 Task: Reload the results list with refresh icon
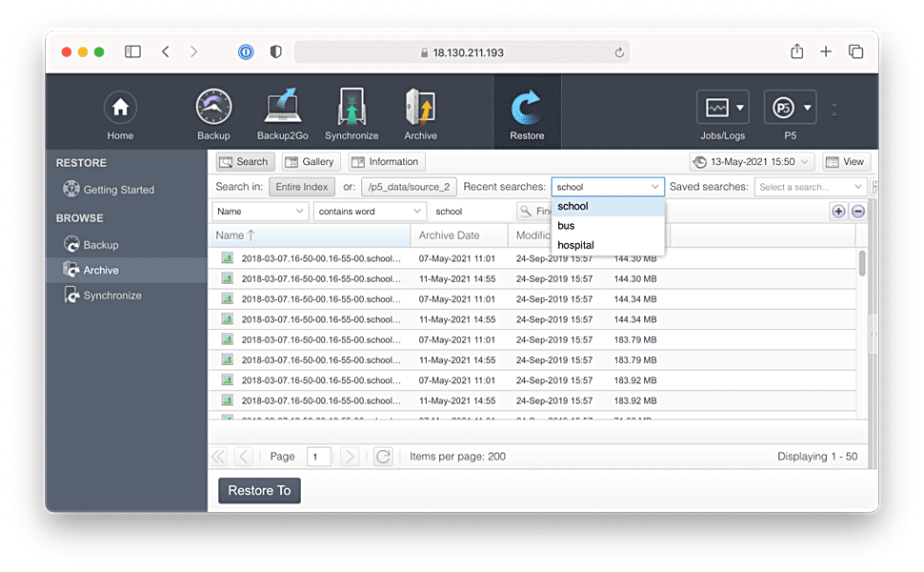click(x=383, y=457)
